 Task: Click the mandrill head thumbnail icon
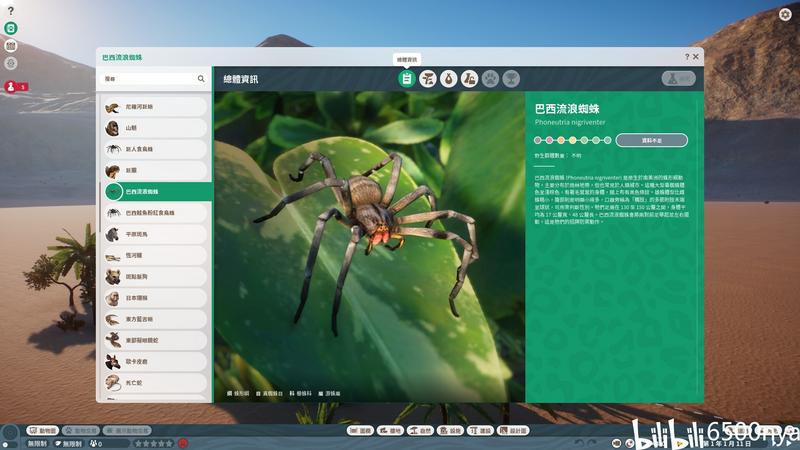(x=112, y=128)
